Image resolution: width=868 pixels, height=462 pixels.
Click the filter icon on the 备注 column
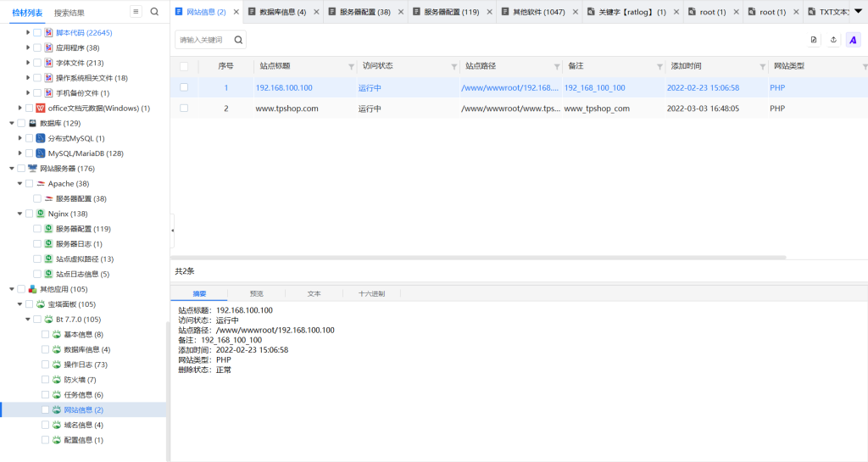click(659, 66)
